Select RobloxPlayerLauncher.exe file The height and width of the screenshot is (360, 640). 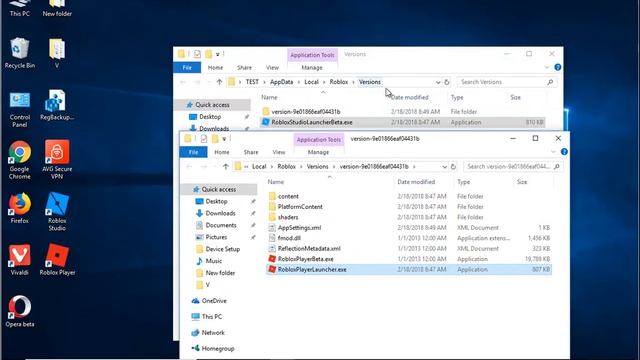click(x=409, y=269)
